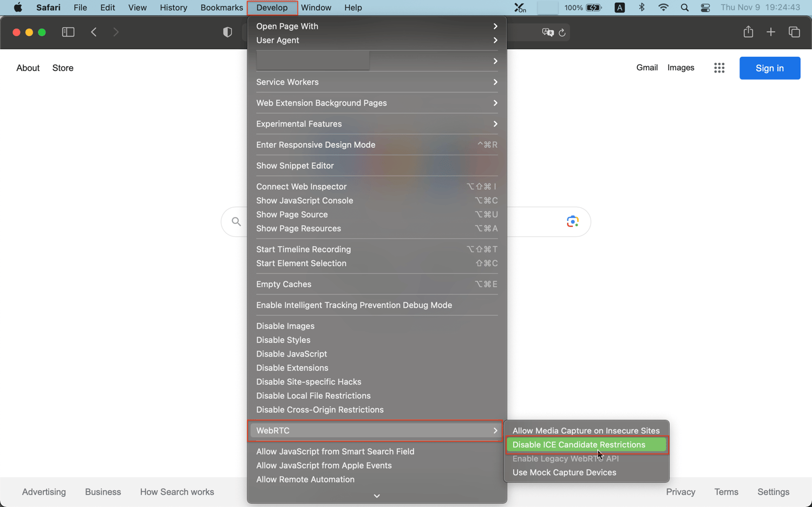Open battery status icon
This screenshot has height=507, width=812.
(x=594, y=8)
